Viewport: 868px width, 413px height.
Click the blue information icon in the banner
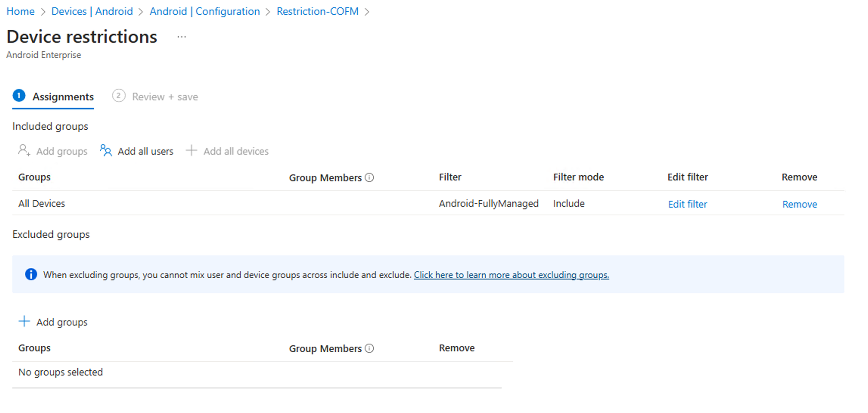pos(31,274)
